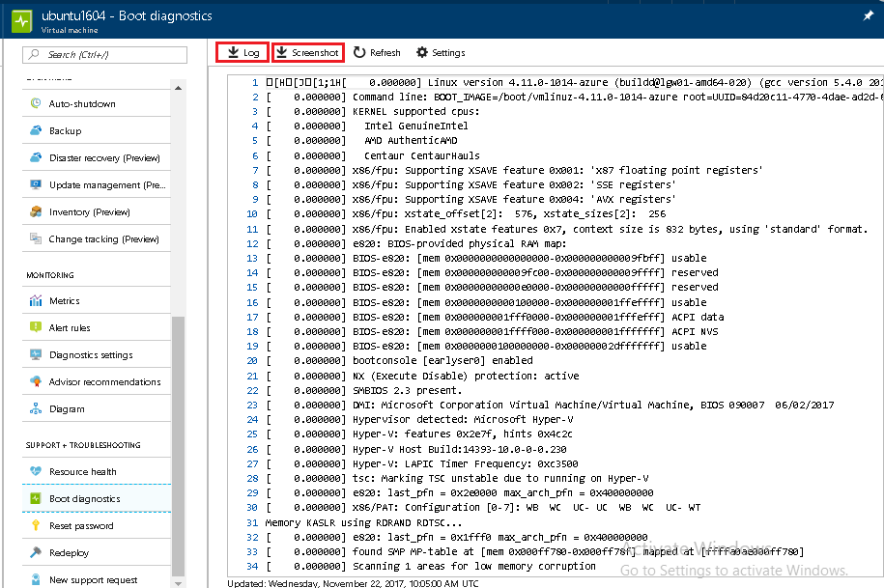884x588 pixels.
Task: Click the Diagnostics settings icon
Action: click(36, 354)
